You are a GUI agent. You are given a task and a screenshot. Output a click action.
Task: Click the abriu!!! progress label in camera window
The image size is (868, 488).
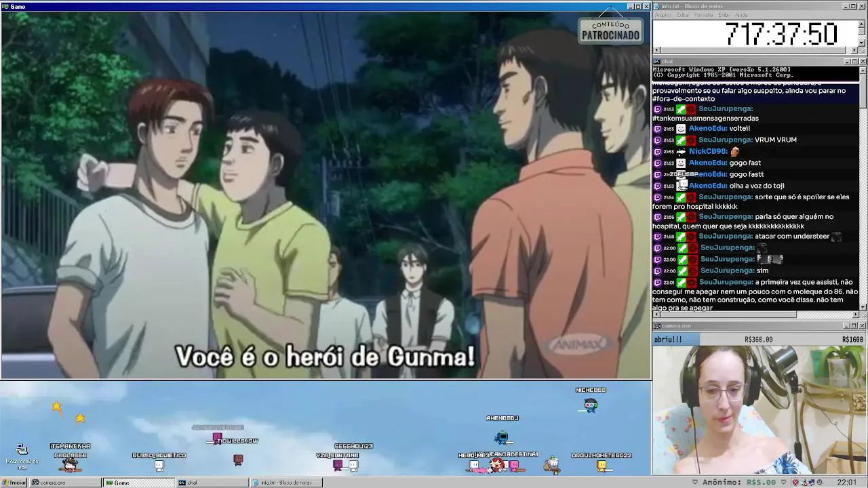tap(668, 340)
